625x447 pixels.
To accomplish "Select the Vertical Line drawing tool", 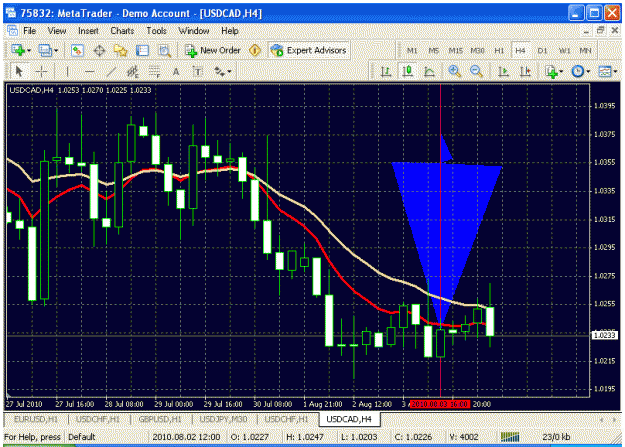I will tap(68, 72).
